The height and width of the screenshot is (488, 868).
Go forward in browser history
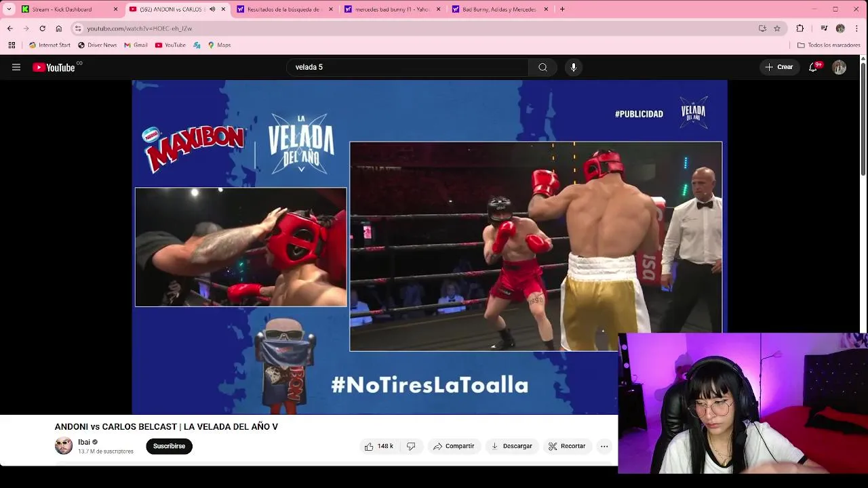26,28
